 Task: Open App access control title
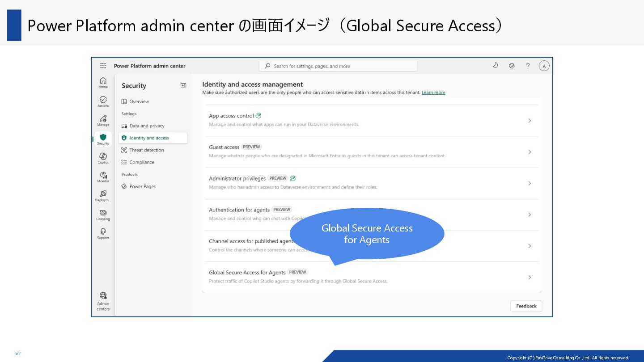coord(231,116)
